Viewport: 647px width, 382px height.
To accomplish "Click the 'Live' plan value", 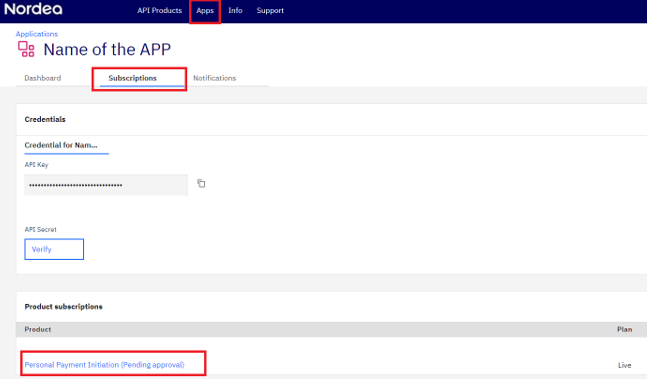I will coord(624,365).
